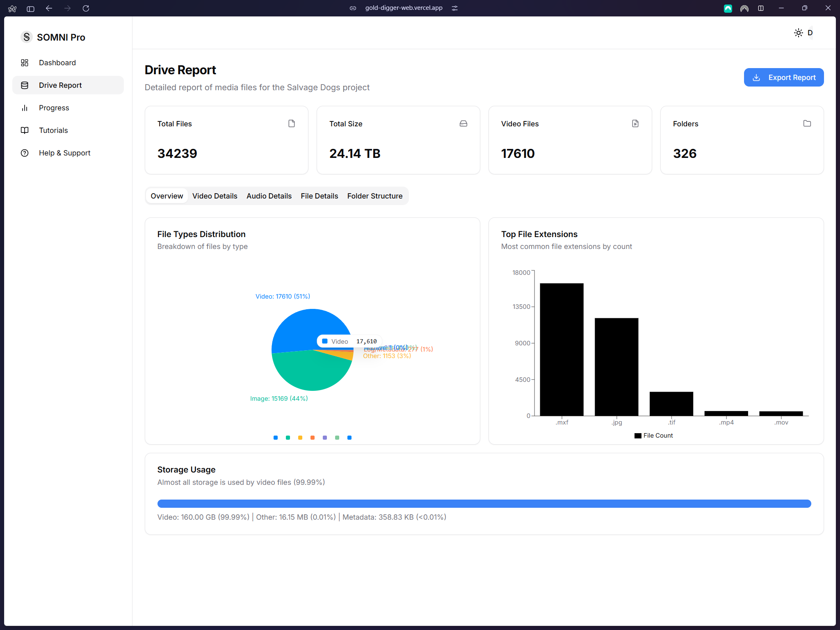Open the Folder Structure tab
Screen dimensions: 840x630
(x=374, y=196)
